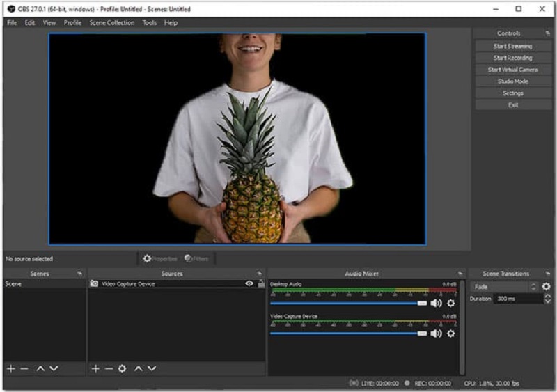Remove the selected source with minus icon

click(109, 368)
